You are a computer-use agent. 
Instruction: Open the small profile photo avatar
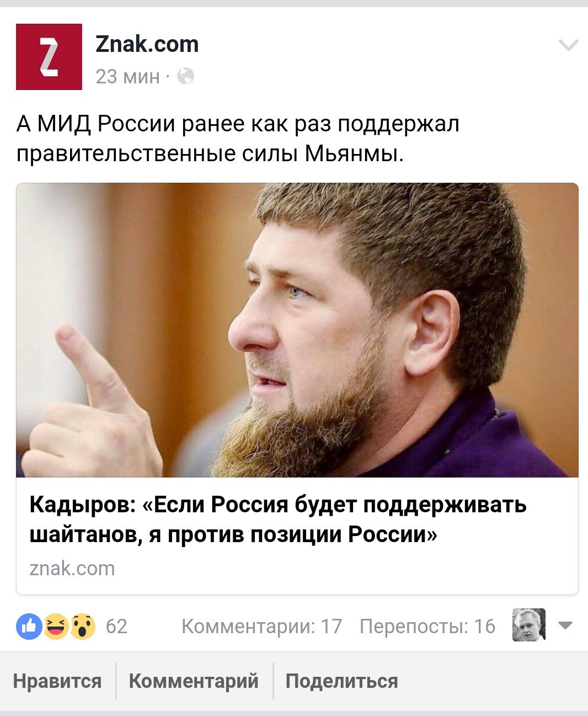[529, 625]
